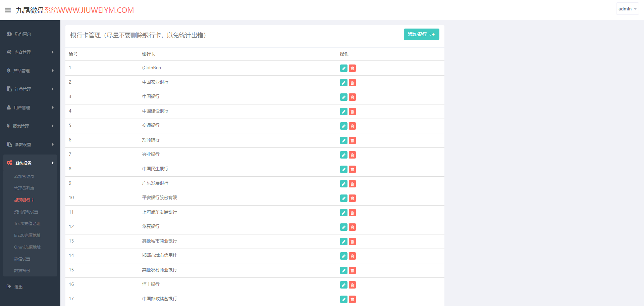The height and width of the screenshot is (306, 644).
Task: Collapse the 系统设置 section
Action: [x=30, y=163]
